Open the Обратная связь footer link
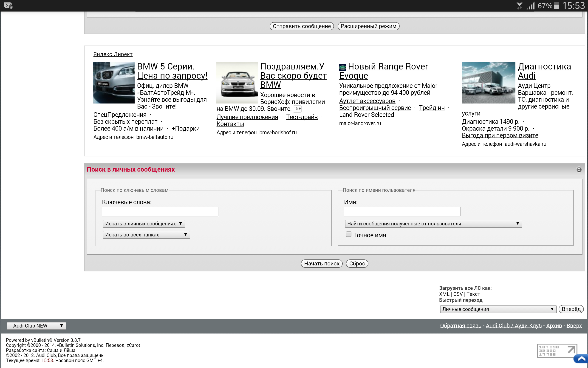The image size is (588, 368). click(x=461, y=326)
